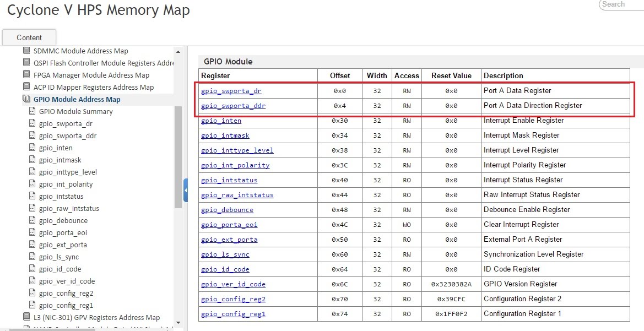Click the page icon beside gpio_ver_id_code in tree

pyautogui.click(x=33, y=280)
